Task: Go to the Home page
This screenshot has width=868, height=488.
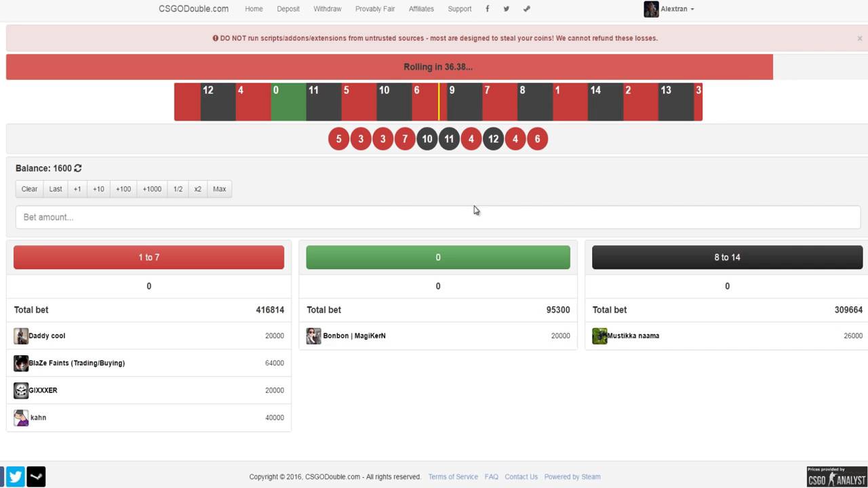Action: coord(254,9)
